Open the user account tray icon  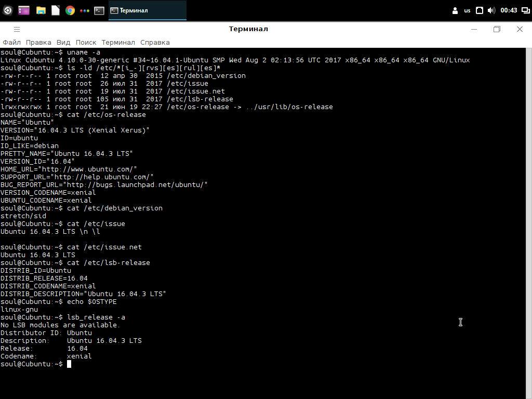click(x=455, y=10)
